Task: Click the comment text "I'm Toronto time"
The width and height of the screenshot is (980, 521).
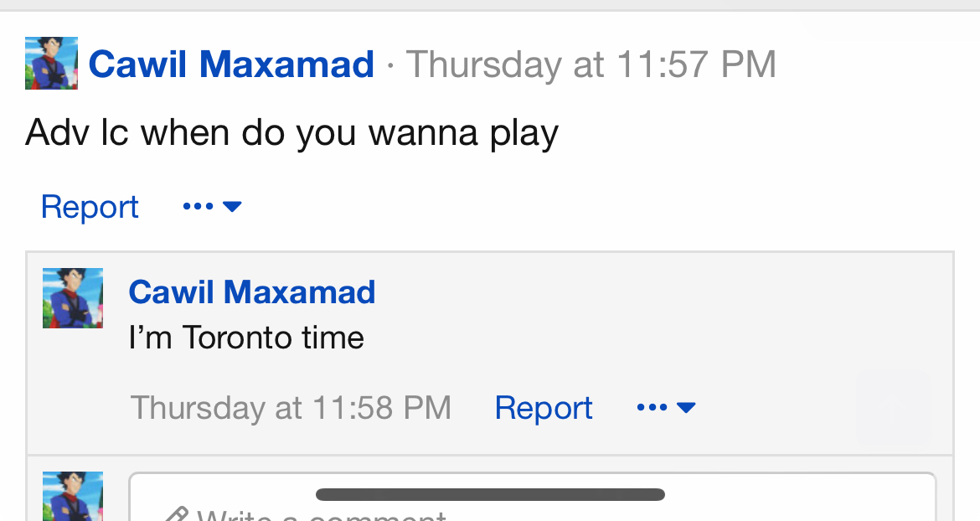Action: [x=246, y=338]
